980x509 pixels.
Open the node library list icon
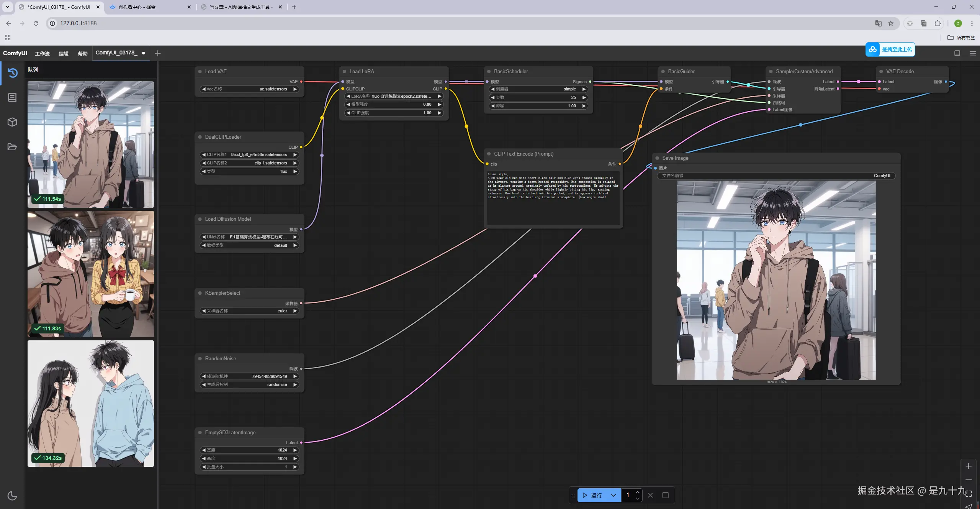pyautogui.click(x=12, y=98)
